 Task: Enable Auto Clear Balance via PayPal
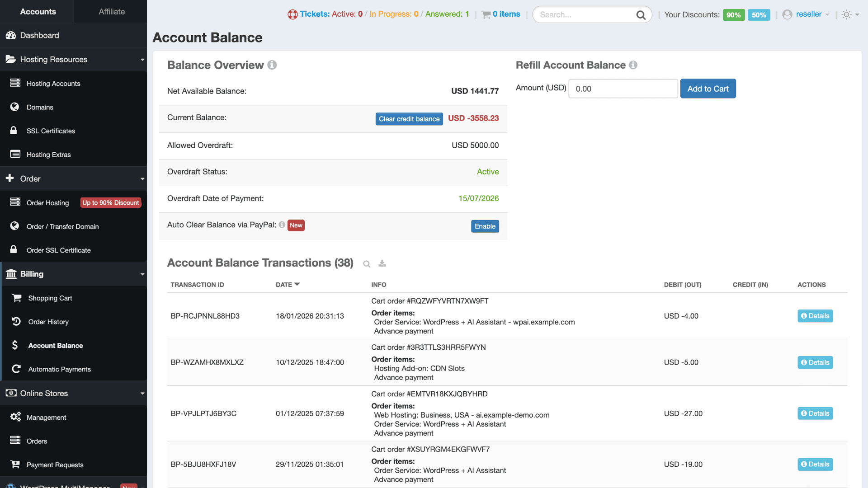(x=485, y=226)
